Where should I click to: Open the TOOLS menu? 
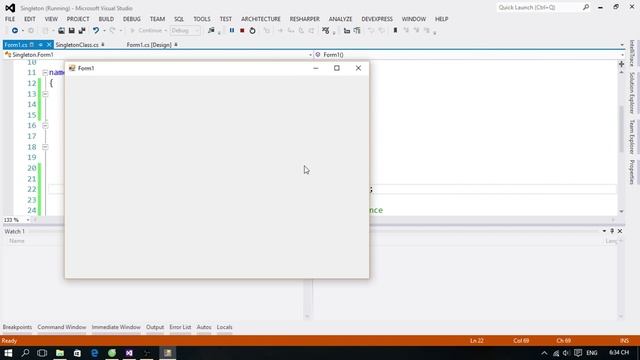[x=202, y=19]
